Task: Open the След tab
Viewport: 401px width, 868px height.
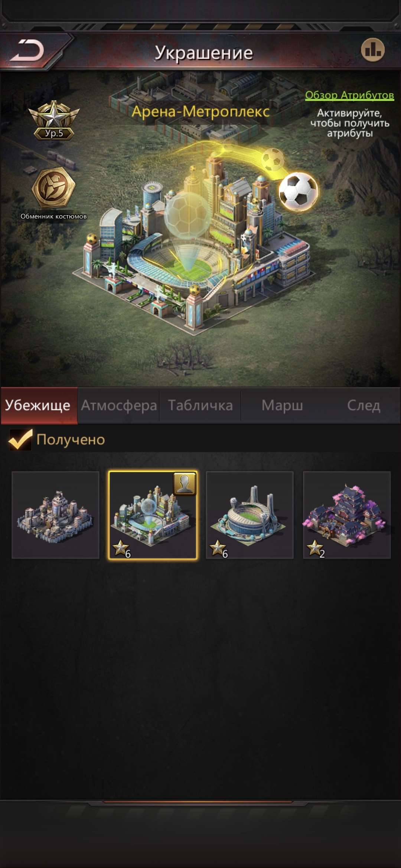Action: point(363,405)
